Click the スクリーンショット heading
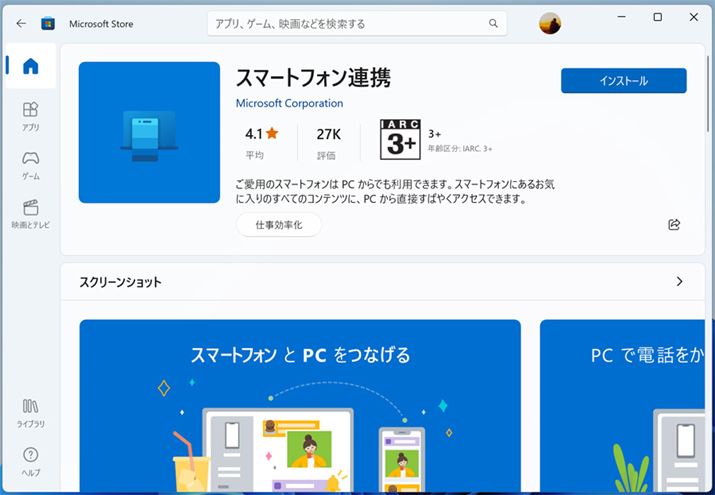 pos(120,282)
